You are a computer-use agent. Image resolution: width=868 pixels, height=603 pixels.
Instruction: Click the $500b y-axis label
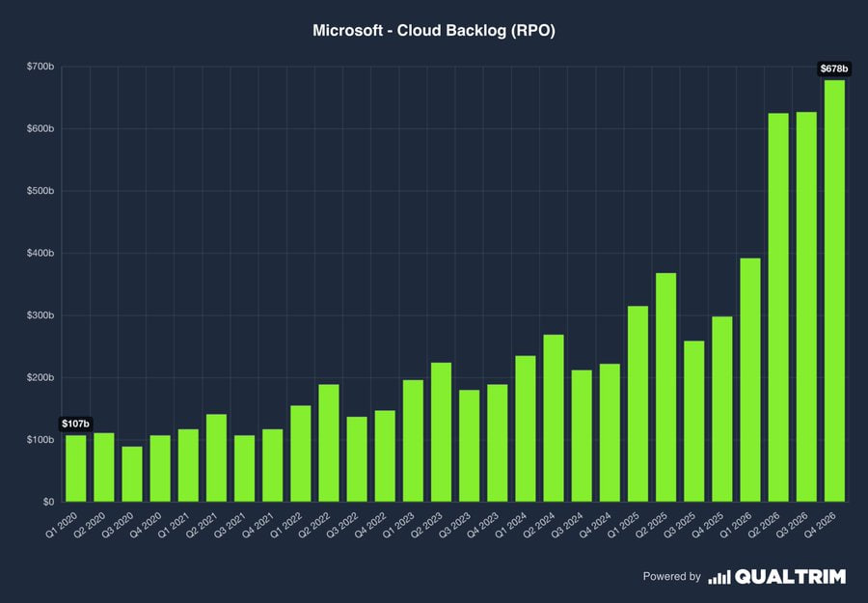click(41, 191)
